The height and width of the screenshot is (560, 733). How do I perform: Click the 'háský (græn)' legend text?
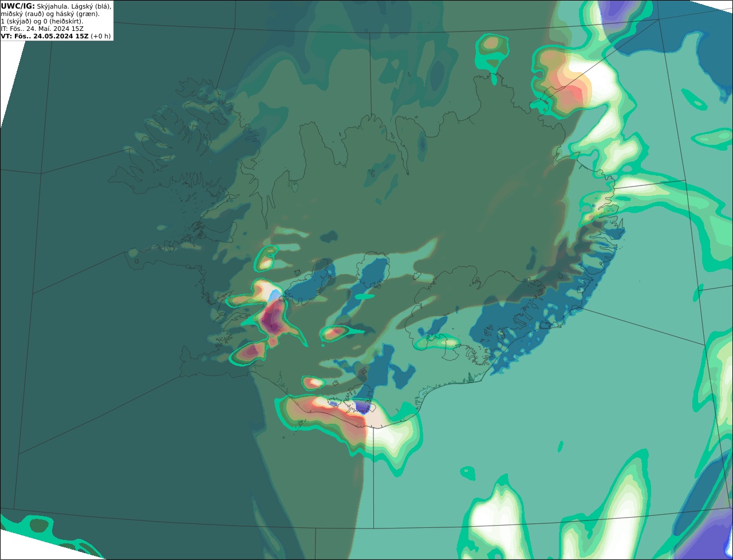[76, 14]
